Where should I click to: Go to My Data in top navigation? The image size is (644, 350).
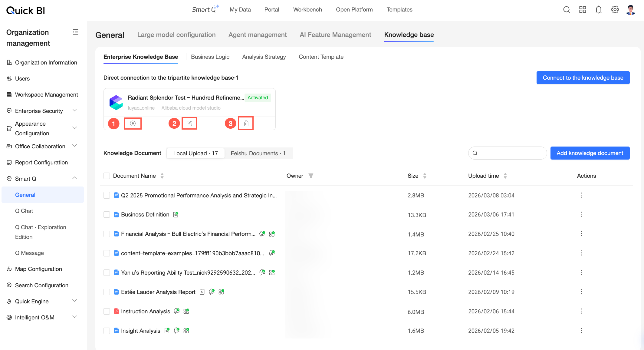point(240,10)
